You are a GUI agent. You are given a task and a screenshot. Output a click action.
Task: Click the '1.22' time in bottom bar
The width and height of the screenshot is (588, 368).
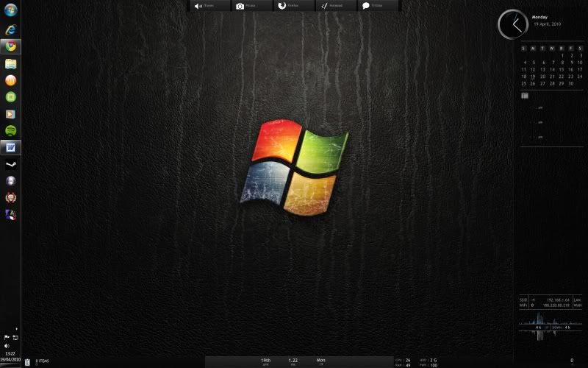coord(293,361)
